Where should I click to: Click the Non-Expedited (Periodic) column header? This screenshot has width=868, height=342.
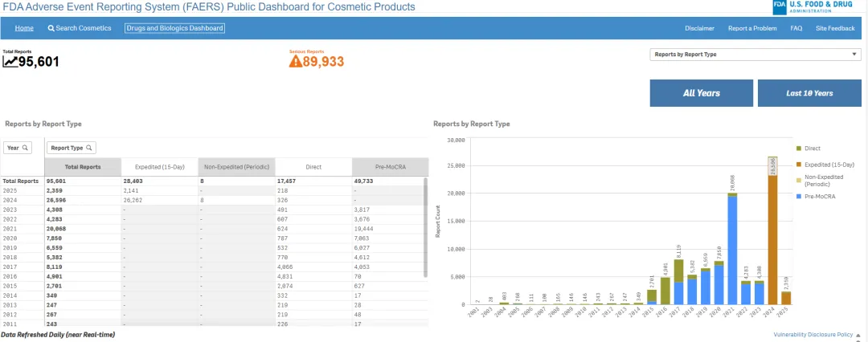[x=236, y=166]
